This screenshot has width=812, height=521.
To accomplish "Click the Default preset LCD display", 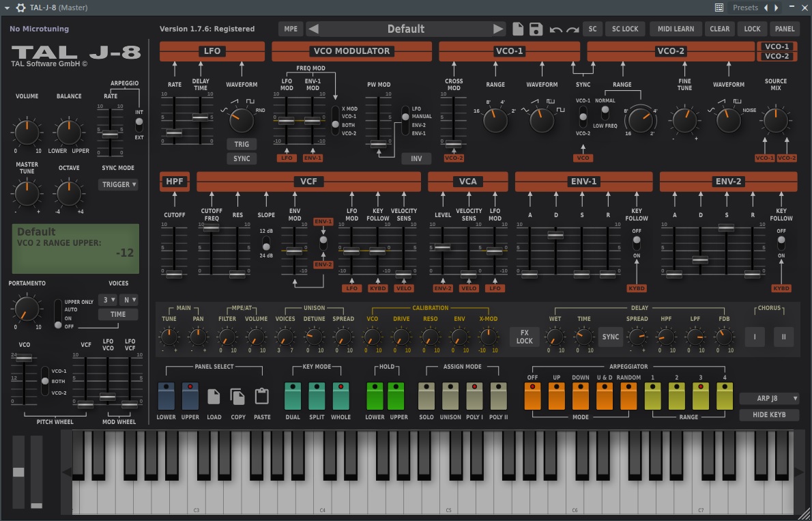I will [76, 249].
